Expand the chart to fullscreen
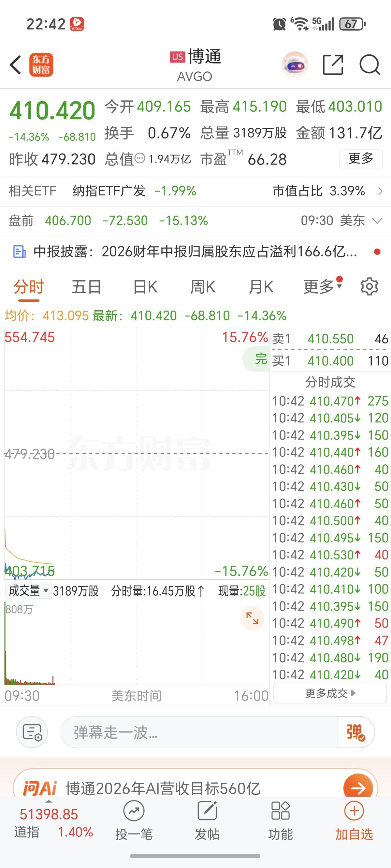Viewport: 391px width, 868px height. tap(252, 618)
